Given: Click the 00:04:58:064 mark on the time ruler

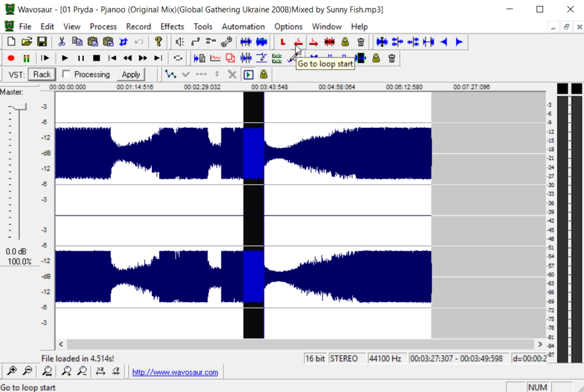Looking at the screenshot, I should coord(337,87).
